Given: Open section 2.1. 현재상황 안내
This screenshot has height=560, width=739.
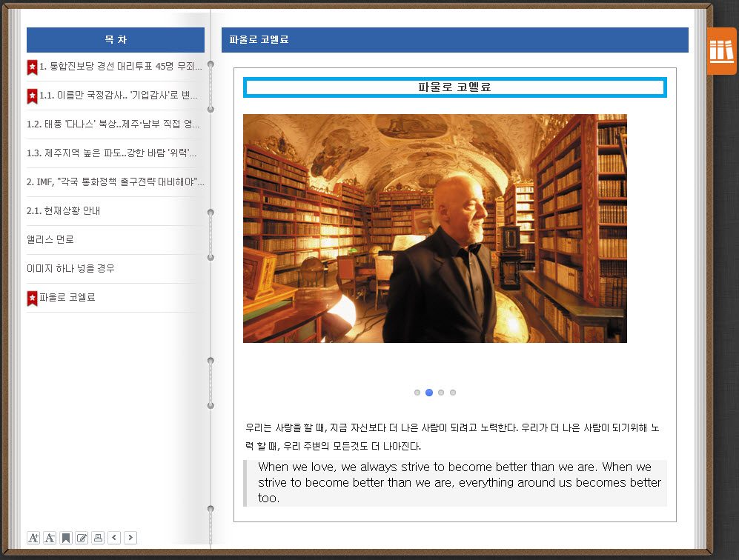Looking at the screenshot, I should click(x=63, y=210).
